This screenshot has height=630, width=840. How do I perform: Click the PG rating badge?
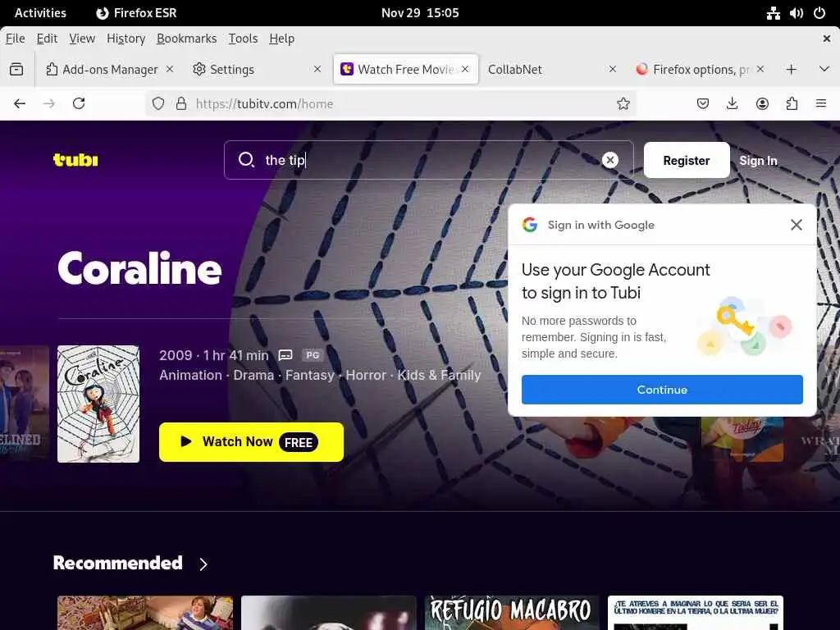[313, 355]
